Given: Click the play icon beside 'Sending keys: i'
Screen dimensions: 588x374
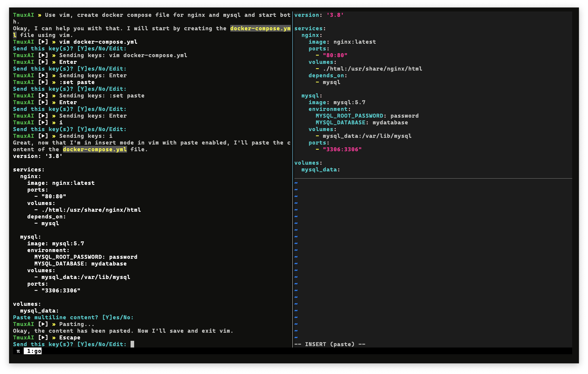Looking at the screenshot, I should (43, 136).
